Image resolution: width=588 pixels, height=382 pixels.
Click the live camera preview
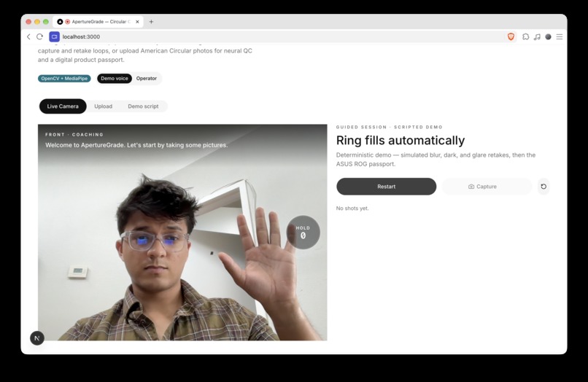tap(182, 233)
